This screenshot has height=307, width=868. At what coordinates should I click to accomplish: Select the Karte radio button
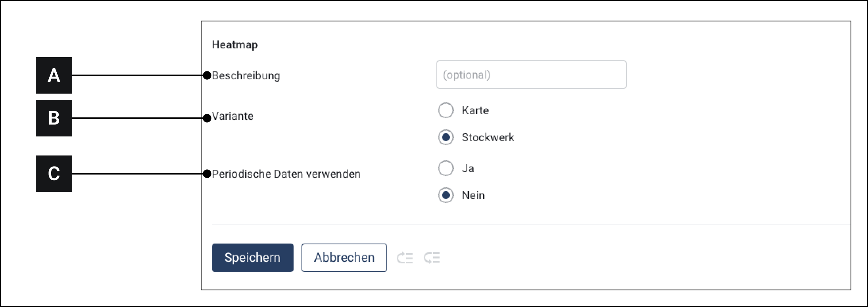tap(446, 110)
